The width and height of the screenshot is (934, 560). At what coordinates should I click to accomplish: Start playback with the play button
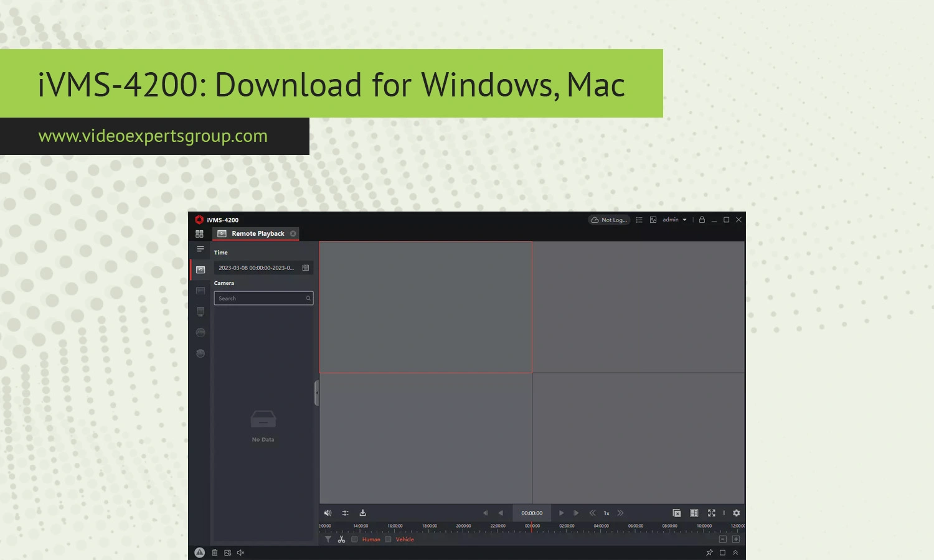pyautogui.click(x=561, y=513)
